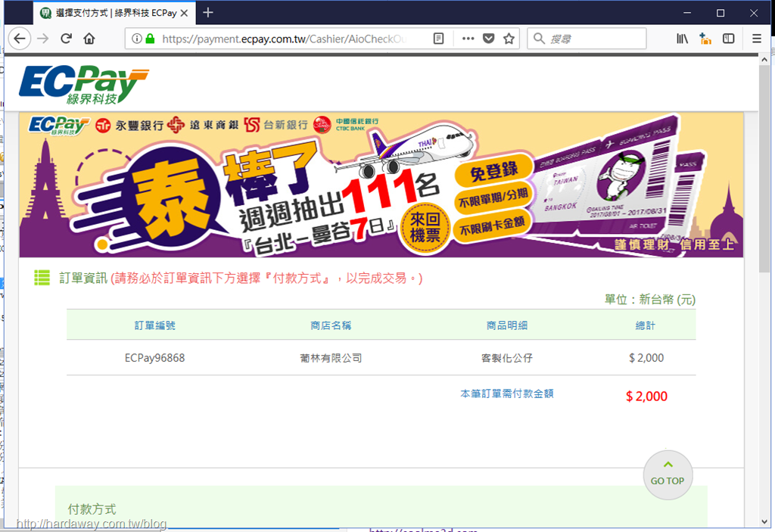
Task: Click the 商店名稱 column header
Action: coord(331,325)
